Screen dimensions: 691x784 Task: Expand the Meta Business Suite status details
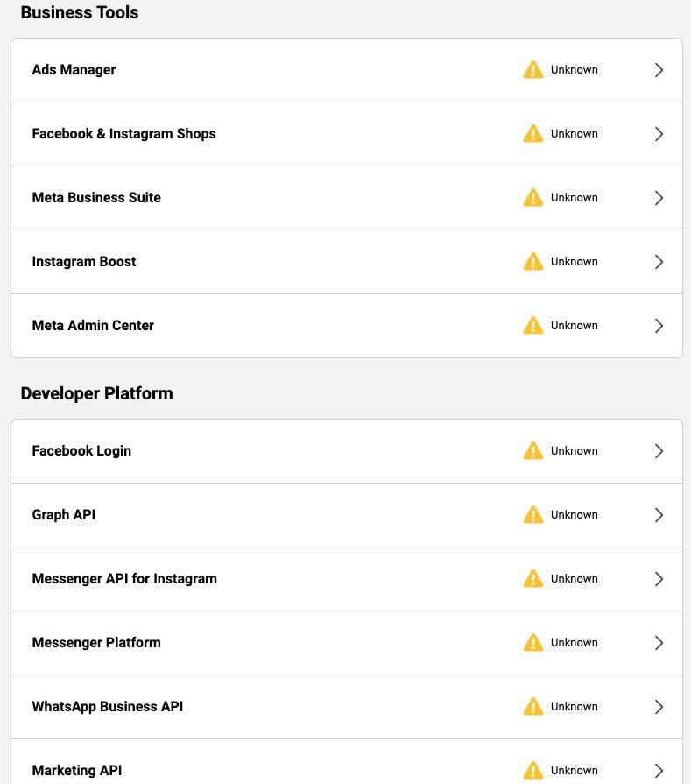[x=659, y=198]
